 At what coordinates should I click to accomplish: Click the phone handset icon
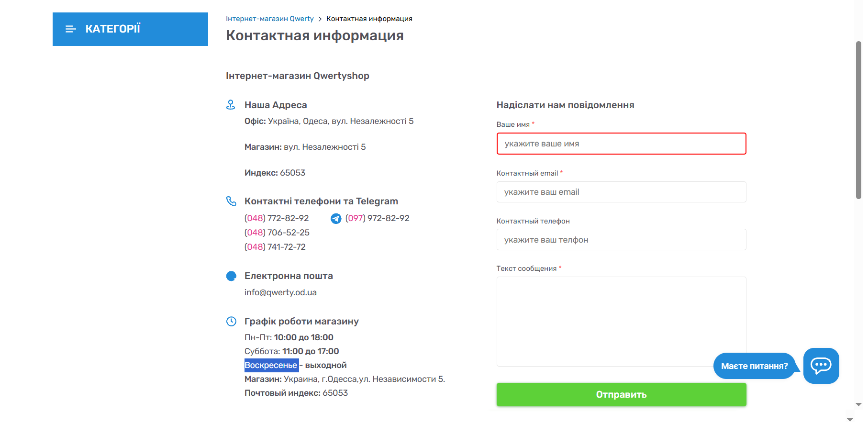point(231,201)
